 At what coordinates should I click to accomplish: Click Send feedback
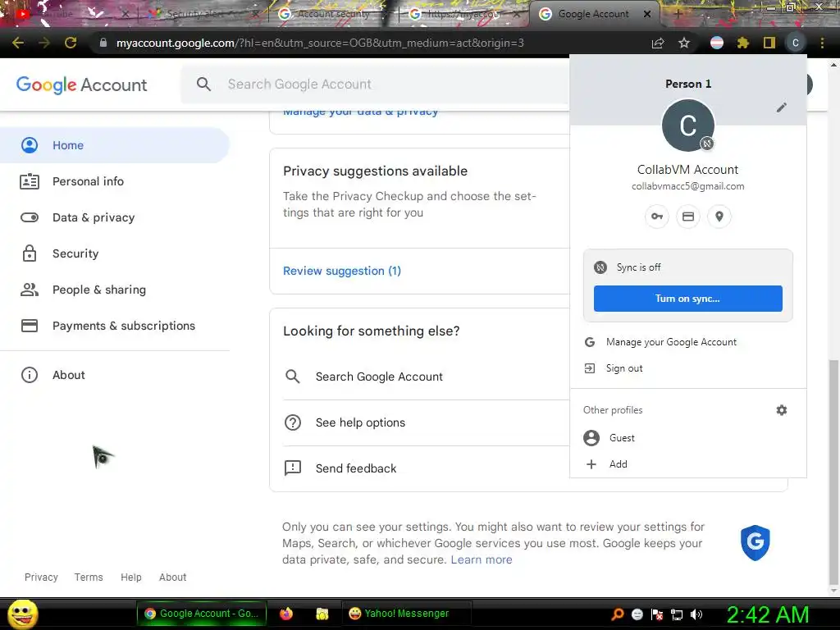426,468
